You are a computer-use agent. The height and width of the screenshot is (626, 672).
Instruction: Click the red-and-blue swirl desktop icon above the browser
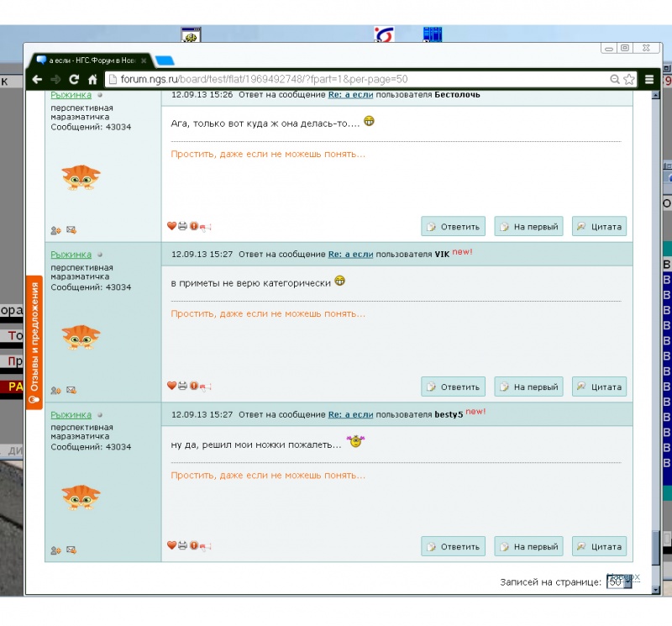point(384,34)
